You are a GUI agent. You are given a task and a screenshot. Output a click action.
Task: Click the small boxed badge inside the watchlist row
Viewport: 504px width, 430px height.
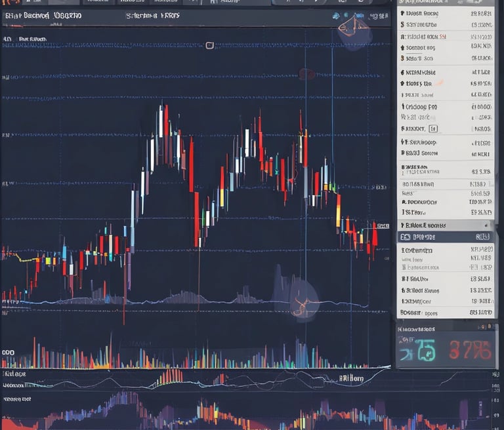pos(433,128)
